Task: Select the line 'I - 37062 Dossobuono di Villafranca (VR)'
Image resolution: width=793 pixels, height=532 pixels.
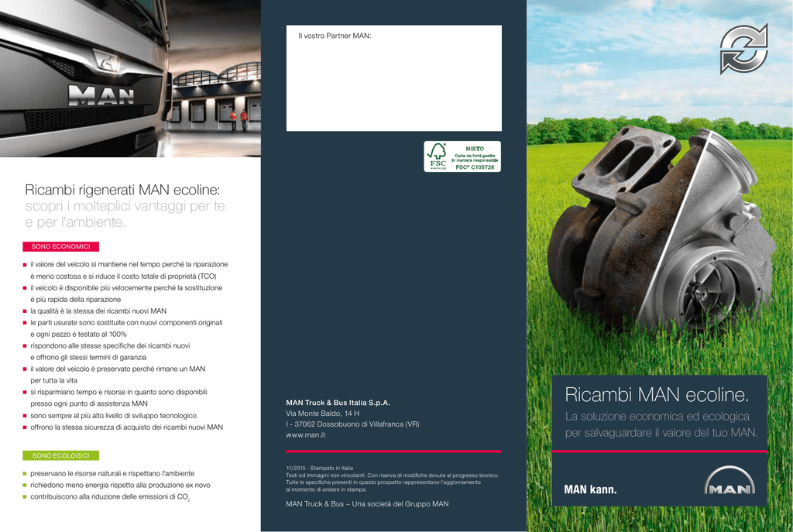Action: click(x=352, y=424)
